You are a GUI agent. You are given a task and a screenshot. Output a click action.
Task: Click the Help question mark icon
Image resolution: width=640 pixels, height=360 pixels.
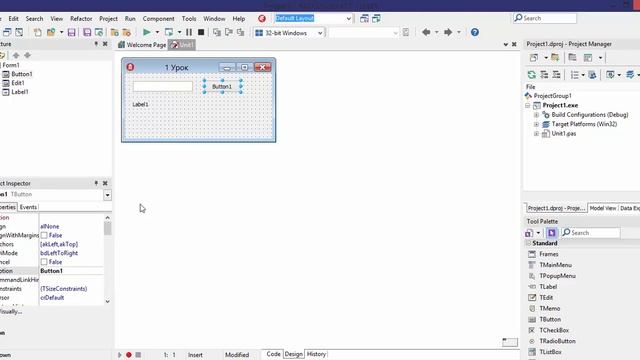[475, 32]
